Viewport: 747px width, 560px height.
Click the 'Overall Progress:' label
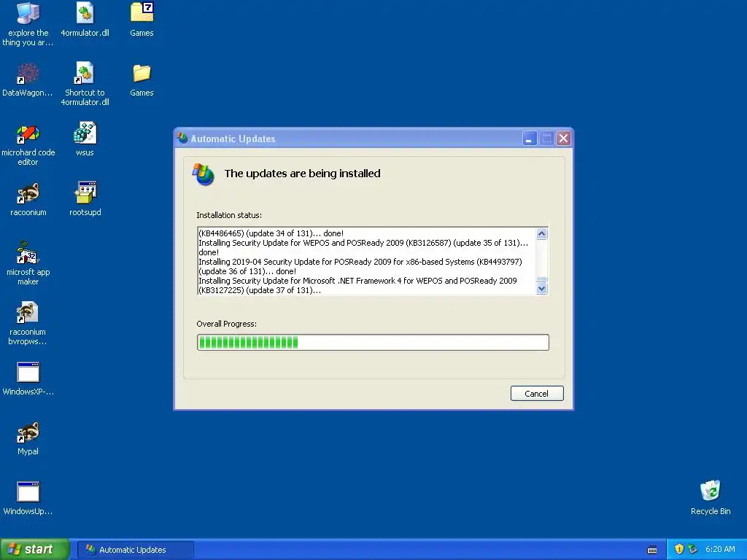[227, 324]
